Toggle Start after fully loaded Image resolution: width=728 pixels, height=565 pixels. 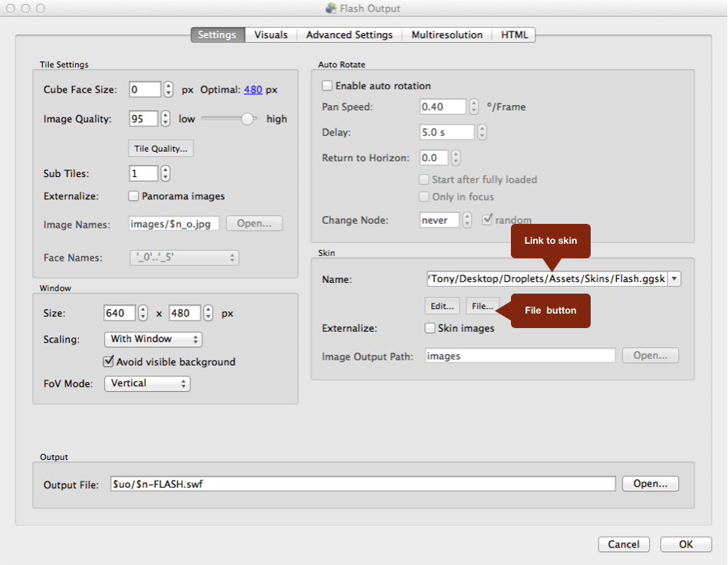(424, 179)
